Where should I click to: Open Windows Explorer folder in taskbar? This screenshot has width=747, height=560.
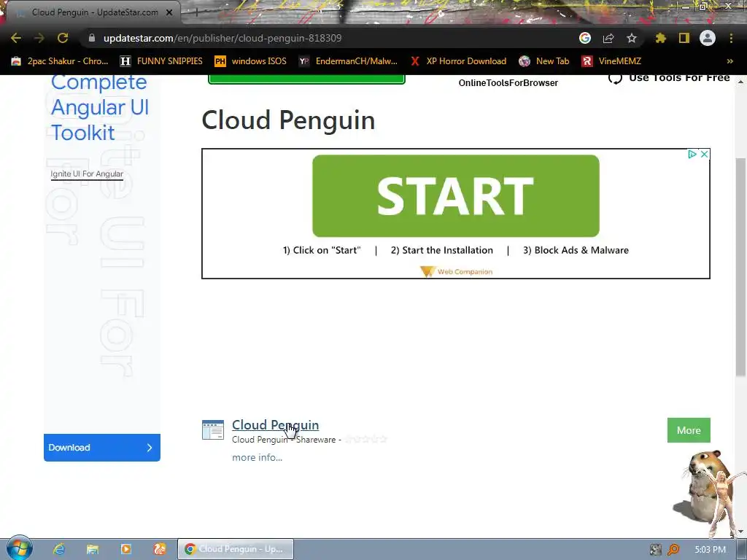(x=93, y=549)
